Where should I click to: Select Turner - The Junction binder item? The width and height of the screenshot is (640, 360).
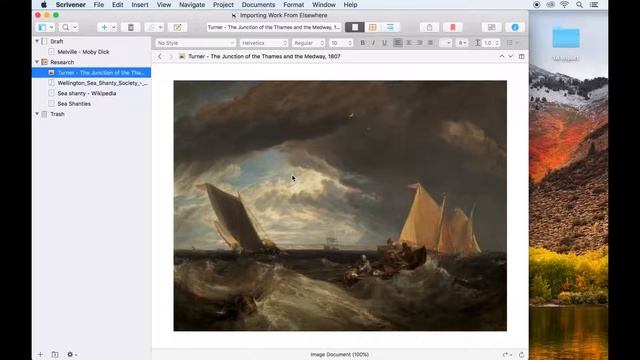tap(91, 73)
